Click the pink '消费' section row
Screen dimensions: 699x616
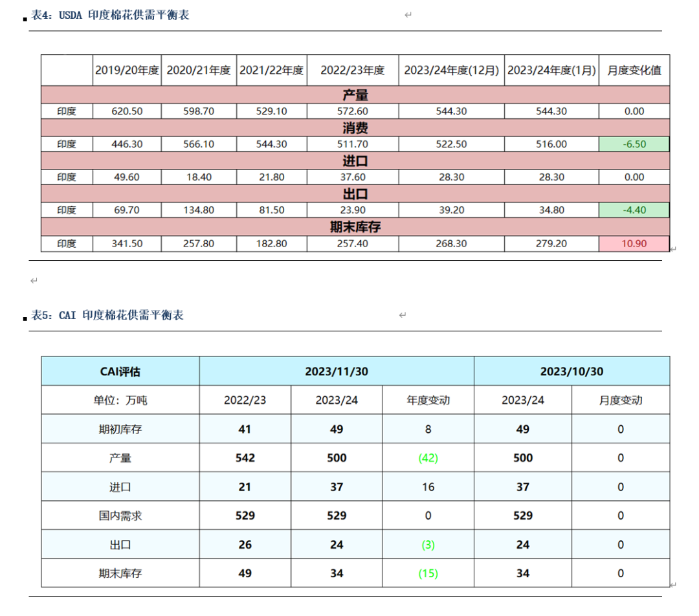pos(355,128)
